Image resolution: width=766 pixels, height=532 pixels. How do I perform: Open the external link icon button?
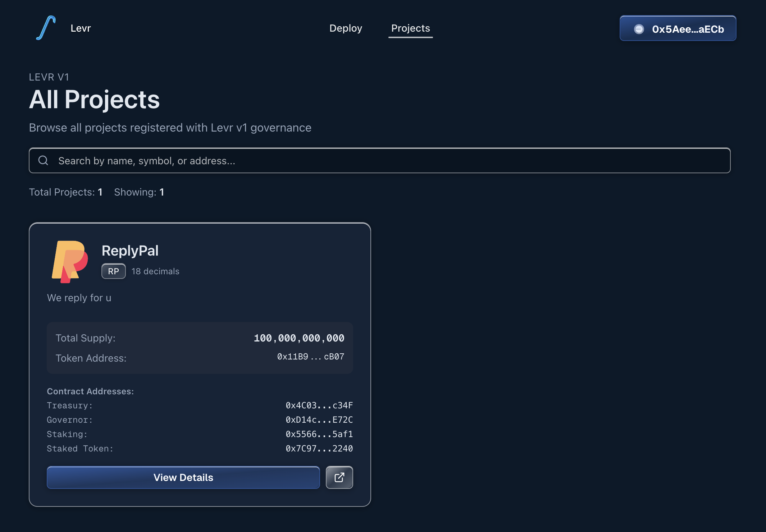[339, 477]
